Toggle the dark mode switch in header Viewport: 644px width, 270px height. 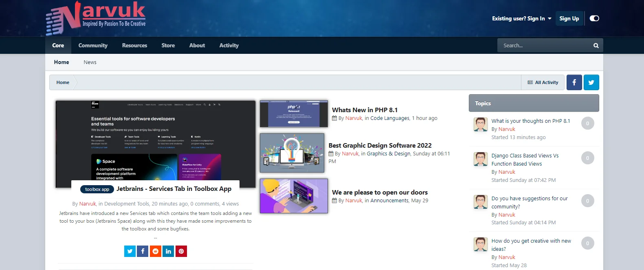[x=594, y=18]
